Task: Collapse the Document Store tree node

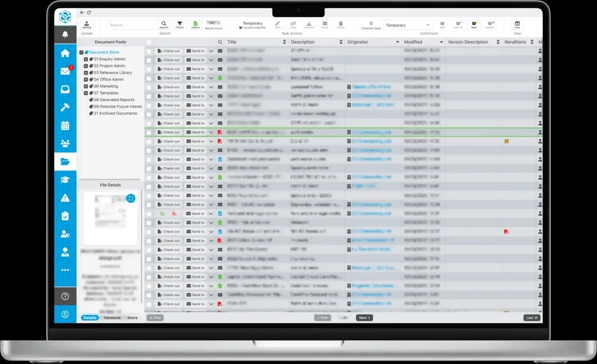Action: click(x=81, y=52)
